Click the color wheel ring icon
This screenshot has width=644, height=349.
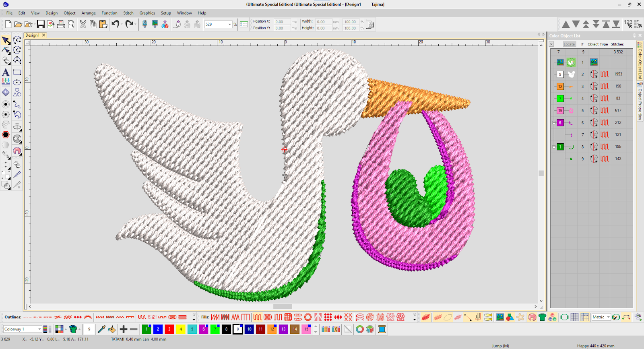(x=360, y=329)
